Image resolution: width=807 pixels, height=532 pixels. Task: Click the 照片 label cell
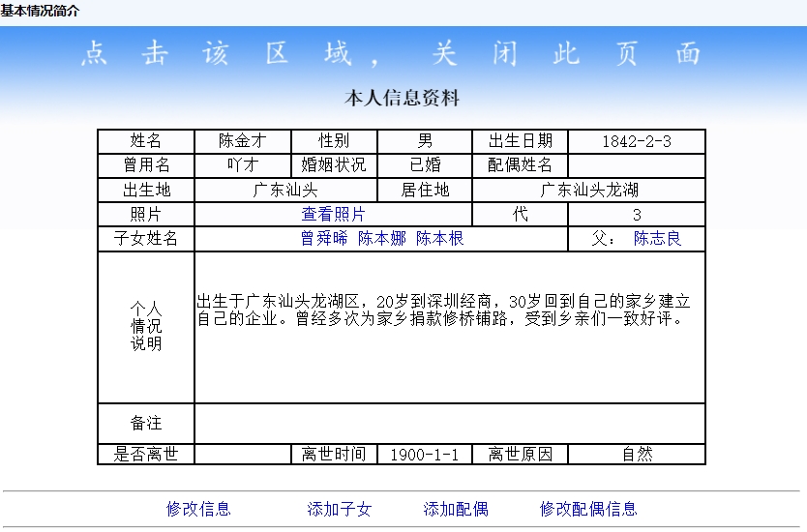[x=146, y=214]
